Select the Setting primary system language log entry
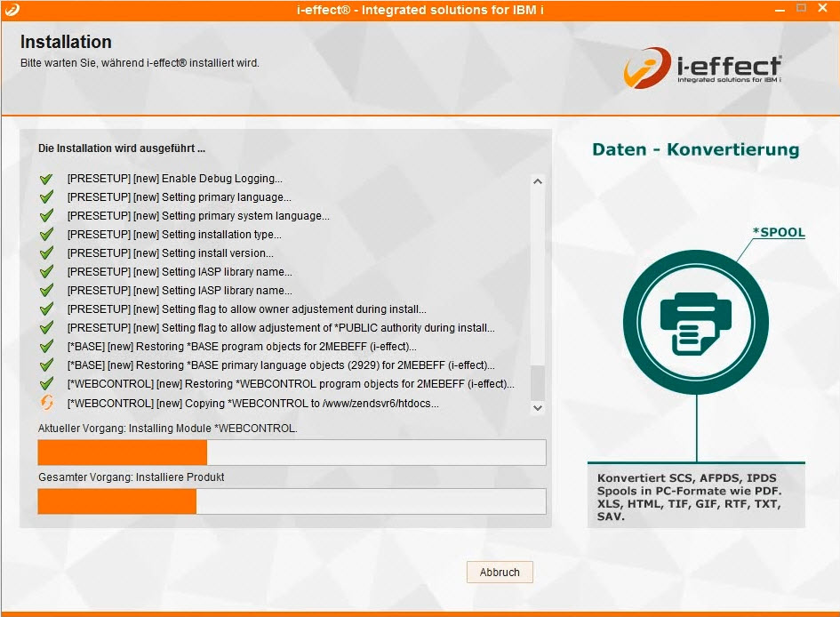The width and height of the screenshot is (840, 617). coord(198,216)
